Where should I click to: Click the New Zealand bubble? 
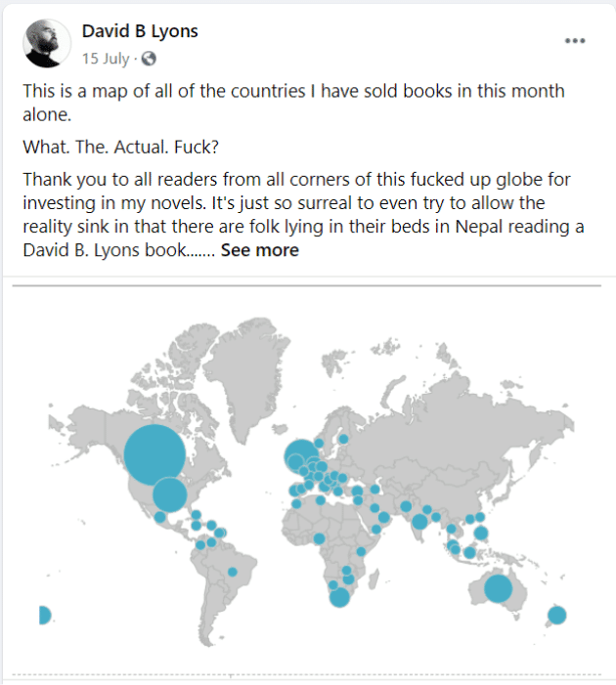[557, 615]
